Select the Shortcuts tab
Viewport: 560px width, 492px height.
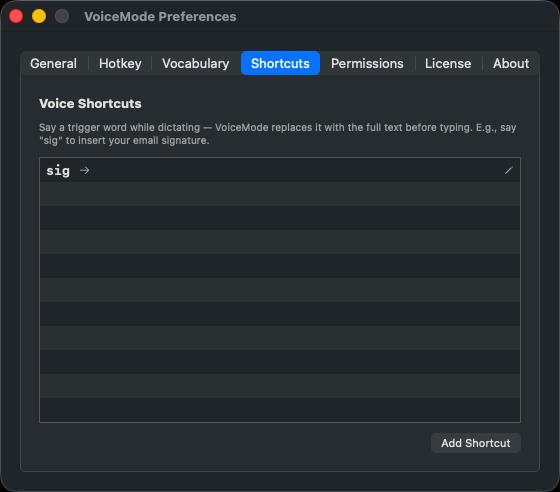point(280,63)
